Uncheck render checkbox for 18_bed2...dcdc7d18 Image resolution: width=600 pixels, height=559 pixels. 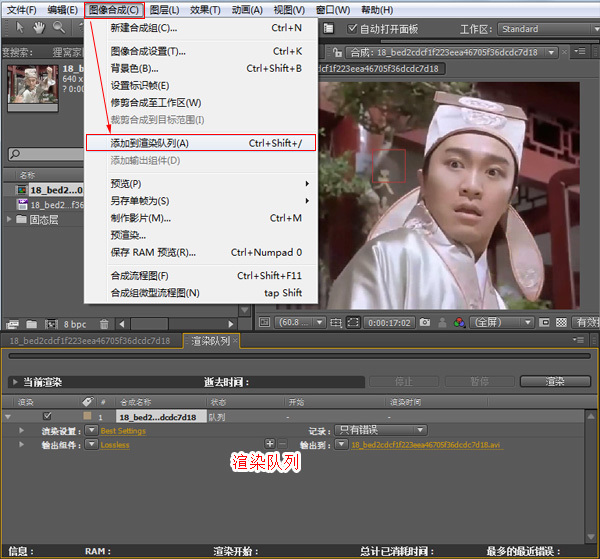[x=47, y=416]
